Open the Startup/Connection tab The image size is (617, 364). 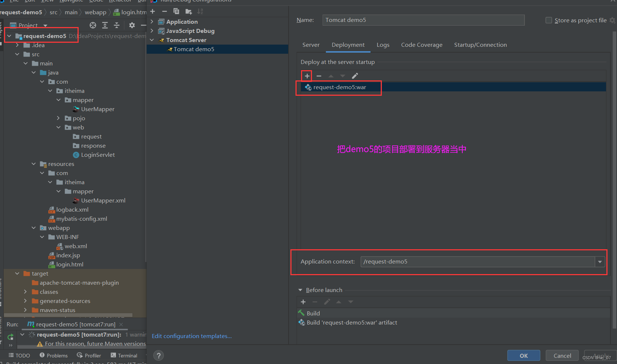tap(481, 45)
